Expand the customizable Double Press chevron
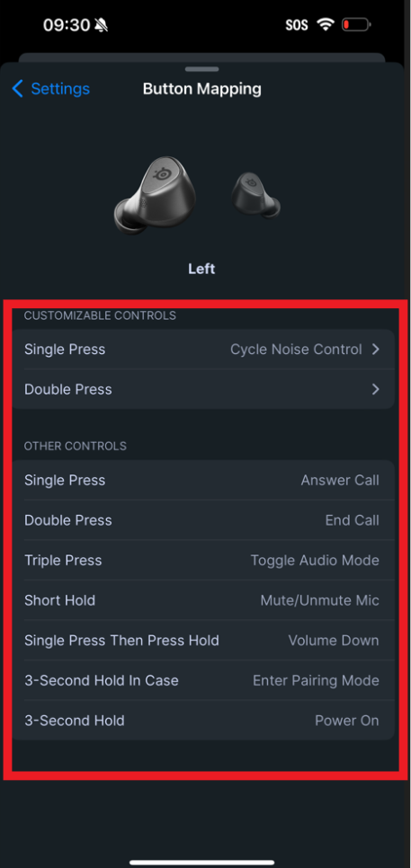The width and height of the screenshot is (411, 868). click(x=376, y=389)
